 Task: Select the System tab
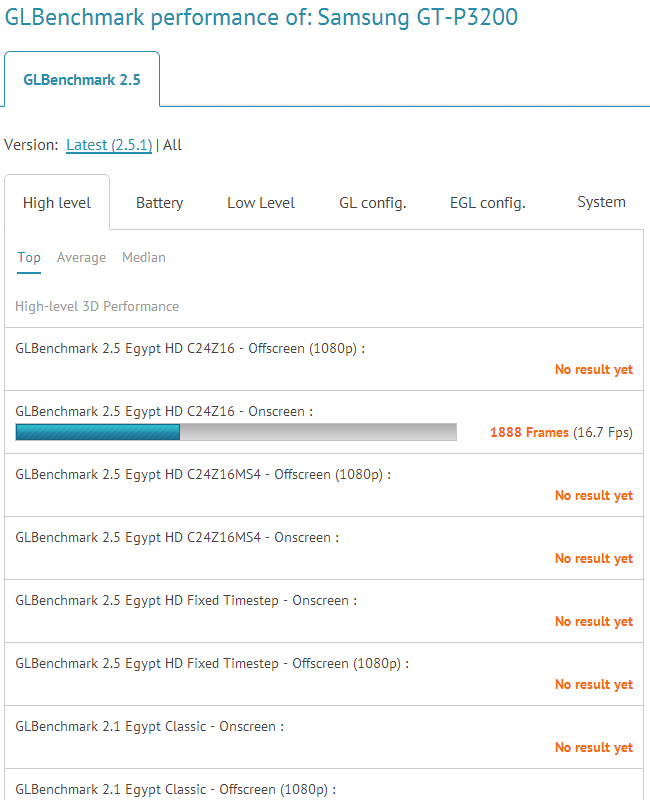pyautogui.click(x=601, y=203)
